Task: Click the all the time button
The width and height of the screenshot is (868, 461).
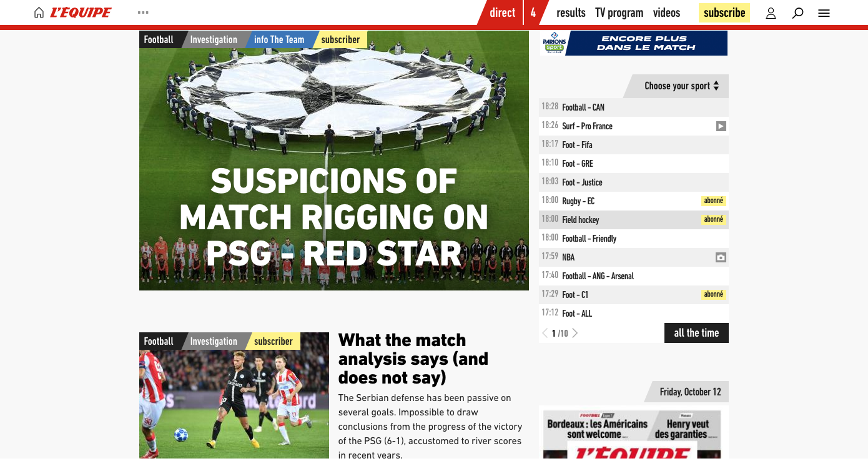Action: tap(696, 333)
